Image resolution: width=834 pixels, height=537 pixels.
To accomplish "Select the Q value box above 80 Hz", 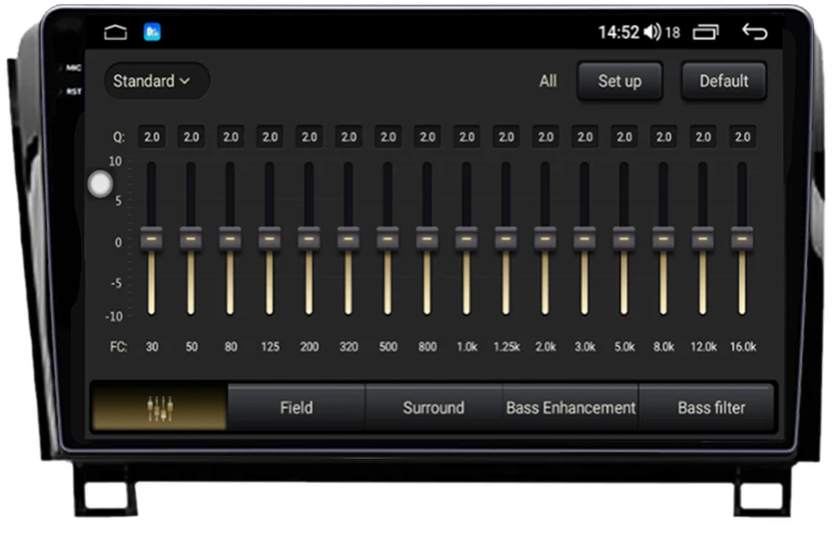I will pyautogui.click(x=230, y=137).
